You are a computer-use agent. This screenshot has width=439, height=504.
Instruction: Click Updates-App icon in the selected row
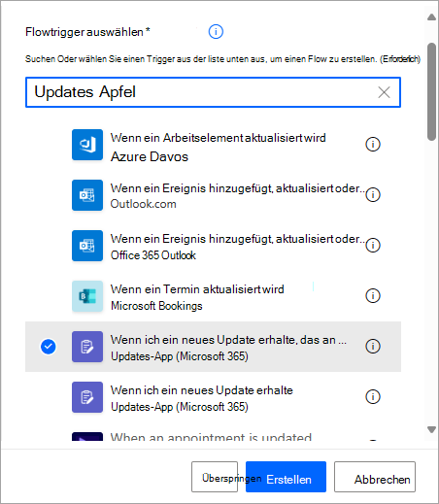pos(87,347)
